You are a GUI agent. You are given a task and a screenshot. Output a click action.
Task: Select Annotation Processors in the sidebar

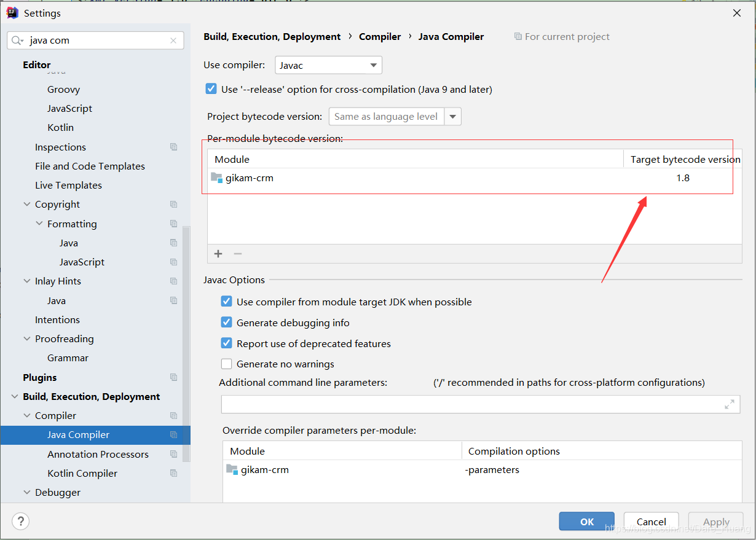click(x=98, y=454)
